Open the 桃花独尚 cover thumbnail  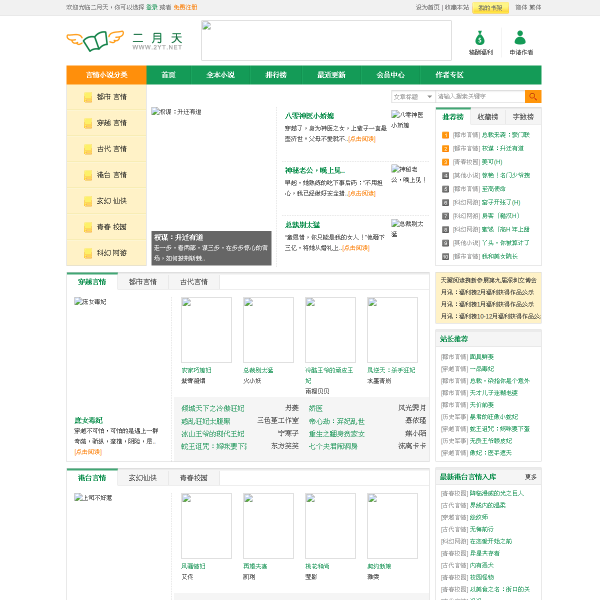click(x=330, y=526)
